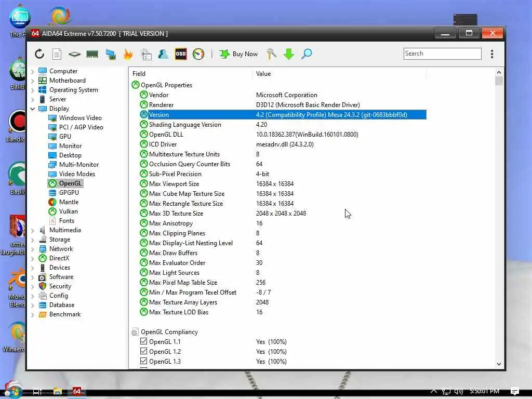Screen dimensions: 532x399
Task: Toggle the OpenGL 1.1 checkbox
Action: click(x=143, y=341)
